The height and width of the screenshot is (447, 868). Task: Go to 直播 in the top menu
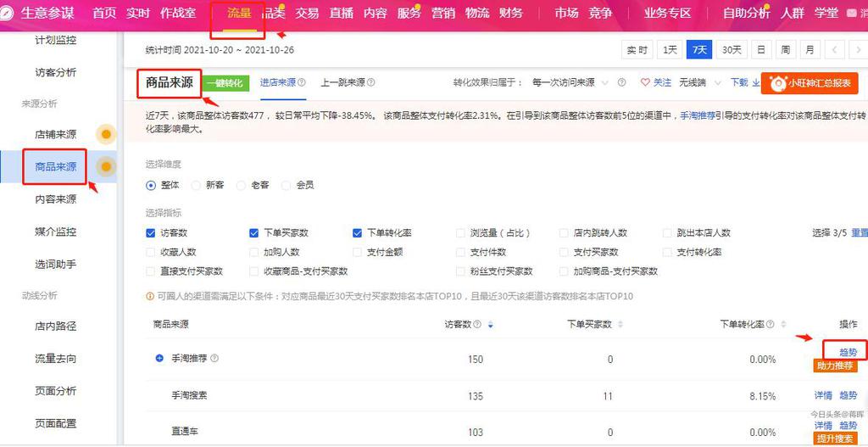341,13
